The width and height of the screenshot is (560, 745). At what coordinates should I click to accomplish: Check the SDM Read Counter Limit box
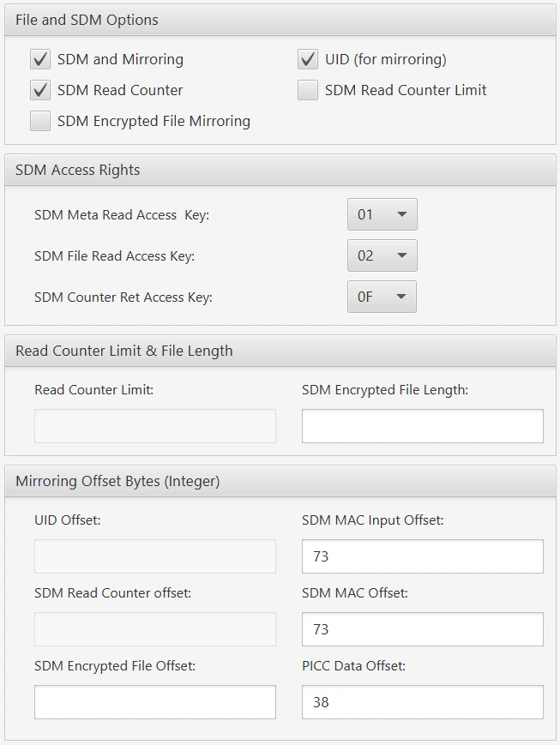(308, 91)
